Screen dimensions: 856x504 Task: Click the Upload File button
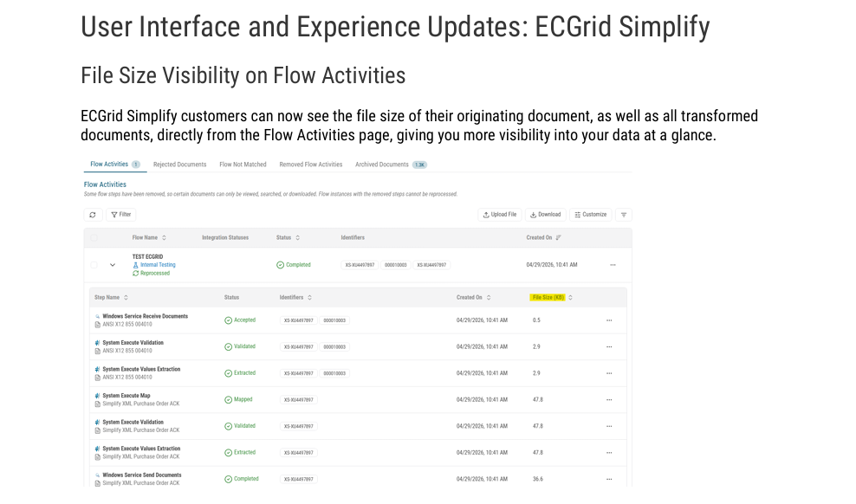500,215
